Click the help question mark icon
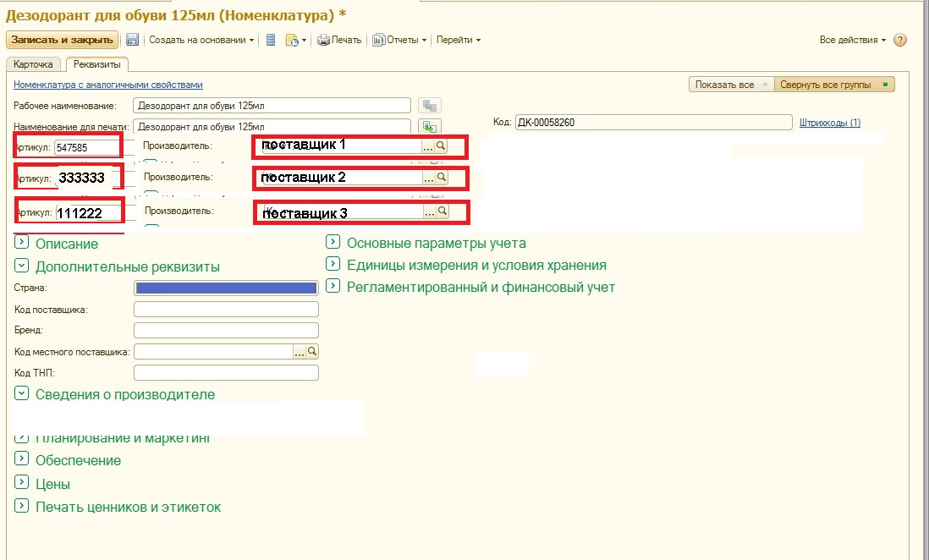 click(x=900, y=40)
